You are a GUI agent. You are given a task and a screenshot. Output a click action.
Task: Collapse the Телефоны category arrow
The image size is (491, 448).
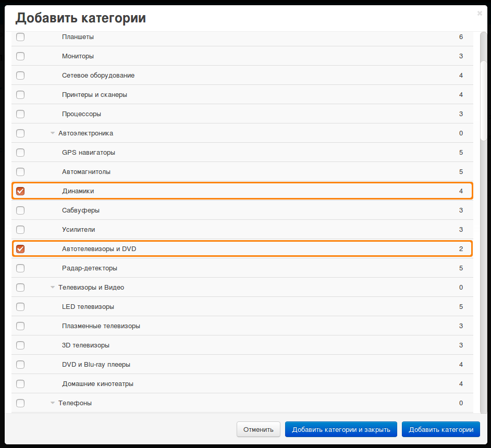[x=53, y=403]
